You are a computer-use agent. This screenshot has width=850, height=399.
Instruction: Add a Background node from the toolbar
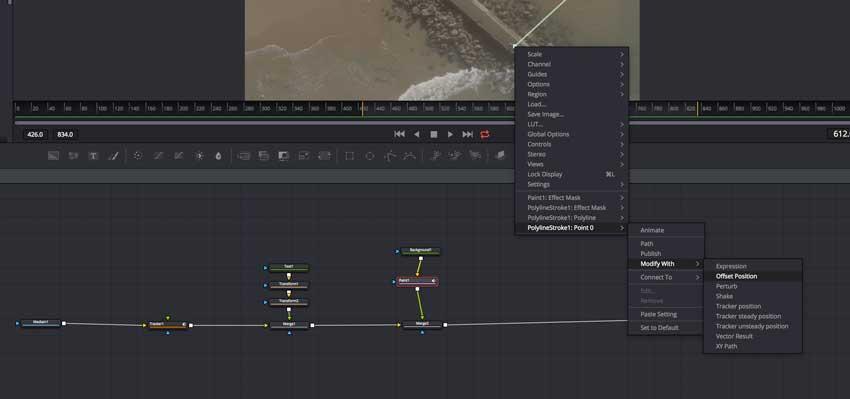coord(53,156)
